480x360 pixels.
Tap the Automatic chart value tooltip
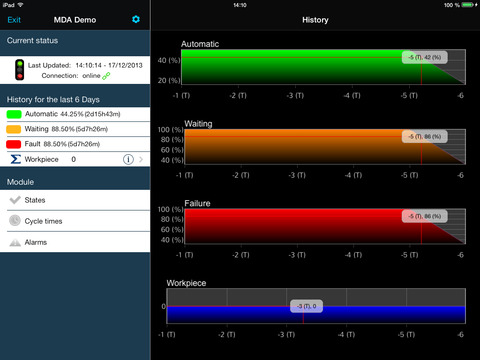[x=425, y=57]
